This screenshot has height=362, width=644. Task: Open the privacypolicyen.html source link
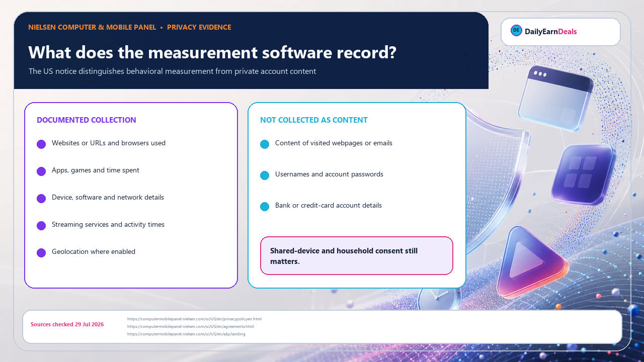(x=194, y=319)
